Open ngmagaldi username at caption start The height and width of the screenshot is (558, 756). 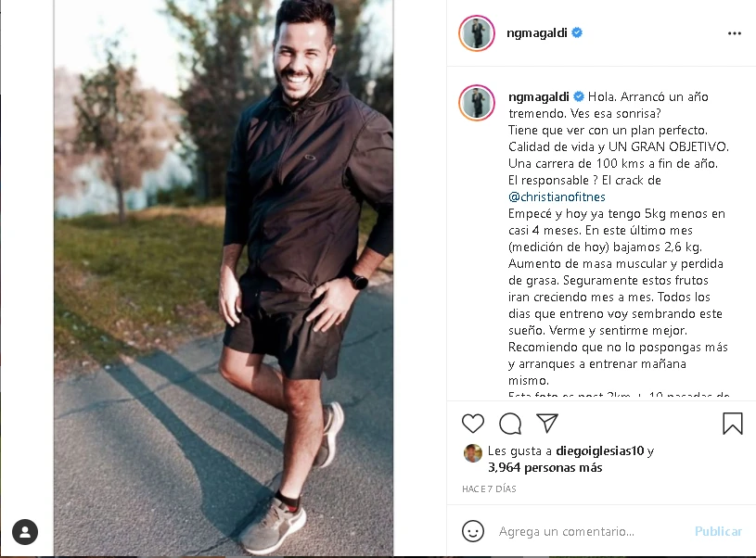pos(539,96)
